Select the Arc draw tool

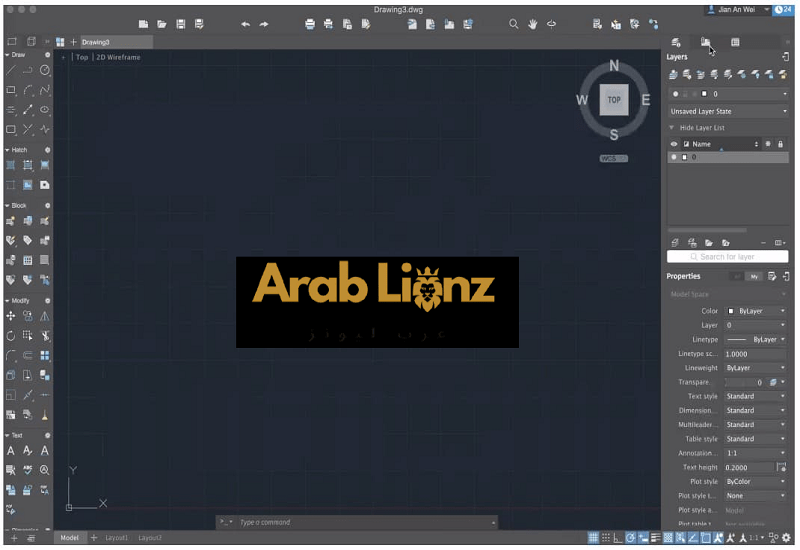point(28,90)
